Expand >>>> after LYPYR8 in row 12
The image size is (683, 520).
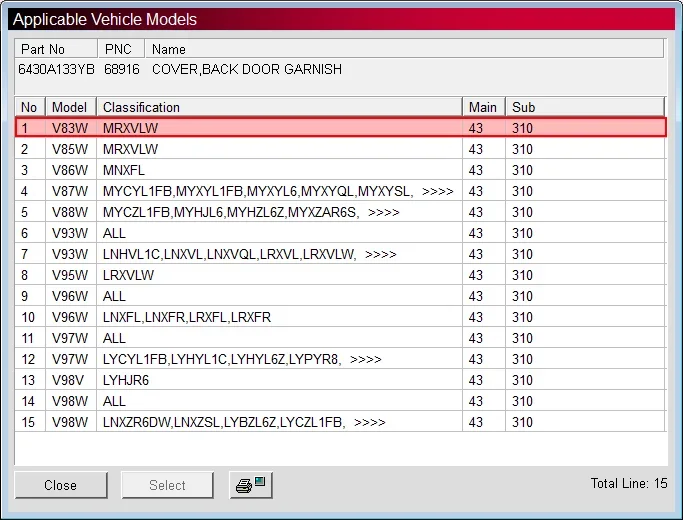click(366, 359)
